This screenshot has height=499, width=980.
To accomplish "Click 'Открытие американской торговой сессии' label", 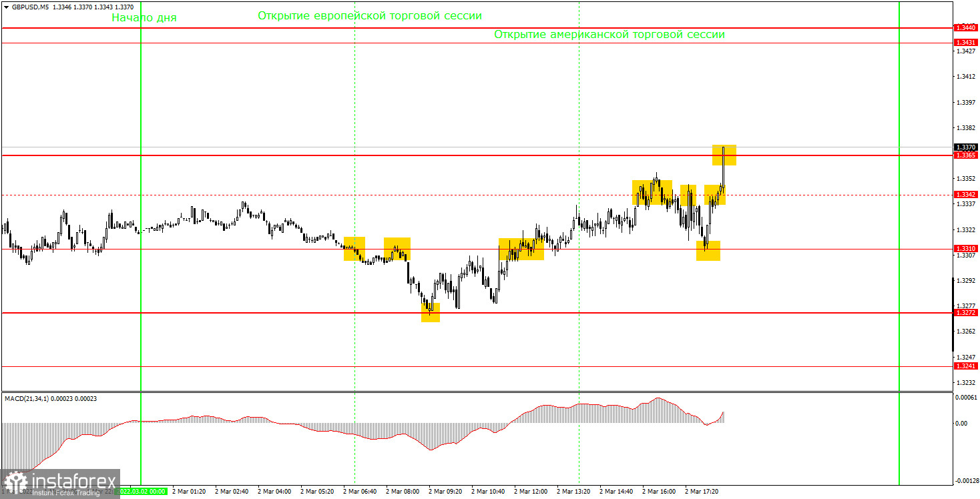I will click(609, 35).
